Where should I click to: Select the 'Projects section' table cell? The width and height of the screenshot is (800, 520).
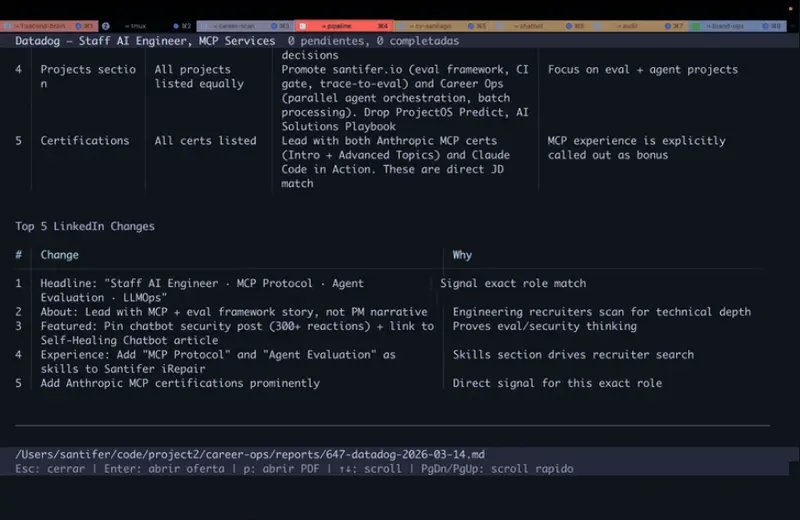pyautogui.click(x=88, y=77)
